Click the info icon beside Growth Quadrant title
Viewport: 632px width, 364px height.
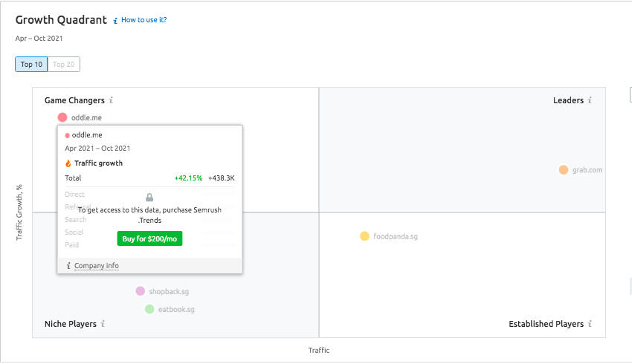pos(115,21)
